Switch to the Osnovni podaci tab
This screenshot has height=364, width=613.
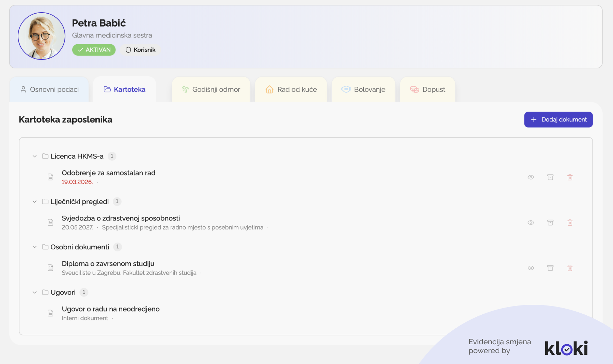(x=49, y=89)
